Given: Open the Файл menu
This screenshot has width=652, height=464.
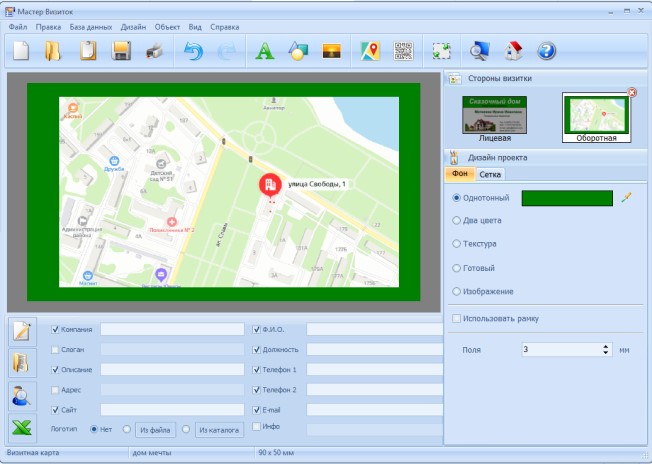Looking at the screenshot, I should coord(18,27).
